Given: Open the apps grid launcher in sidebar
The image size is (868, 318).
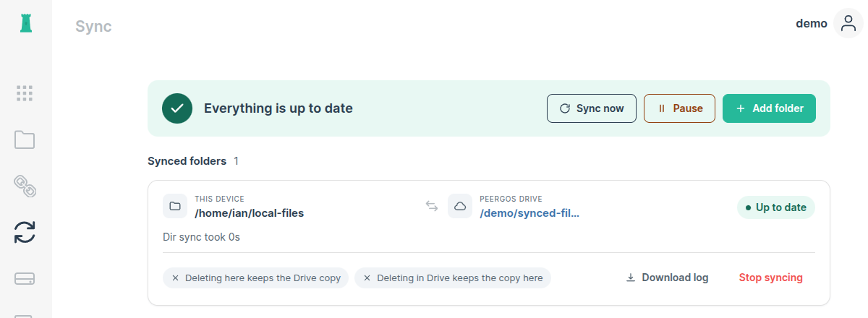Looking at the screenshot, I should coord(25,93).
